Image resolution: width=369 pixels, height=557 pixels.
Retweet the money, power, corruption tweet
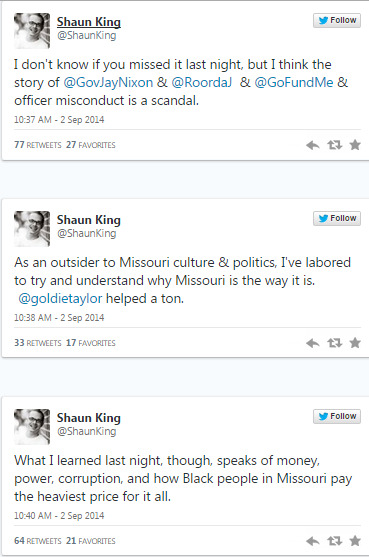point(335,541)
